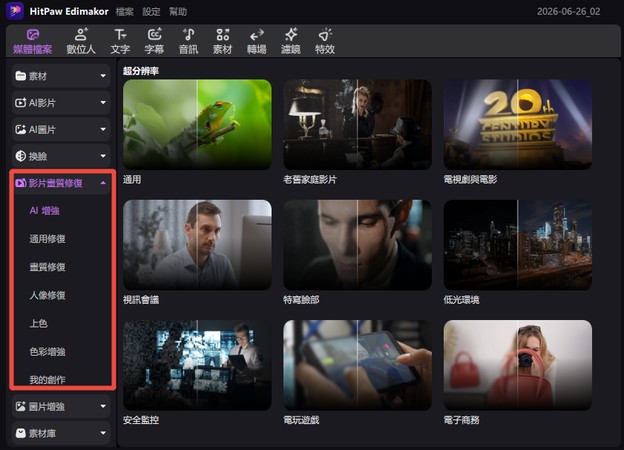Viewport: 624px width, 450px height.
Task: Open the 特效 effects icon
Action: click(325, 35)
